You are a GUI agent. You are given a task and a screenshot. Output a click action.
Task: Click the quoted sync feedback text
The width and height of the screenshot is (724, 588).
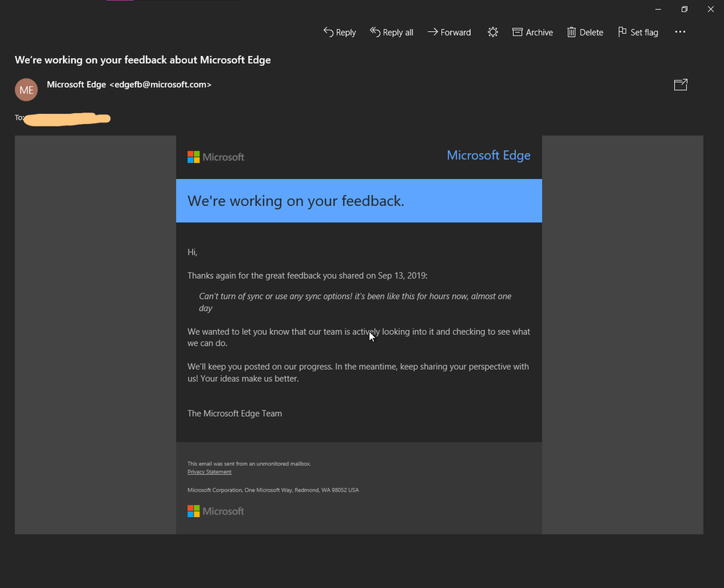(355, 296)
